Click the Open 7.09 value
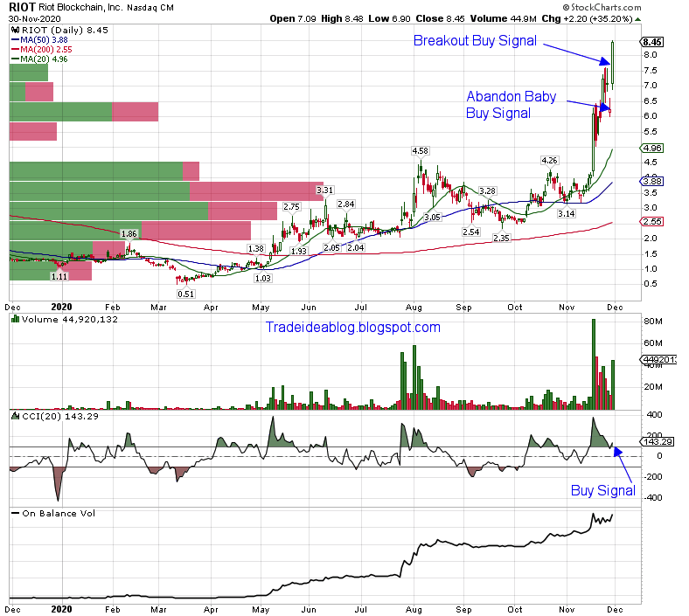This screenshot has height=616, width=689. 293,19
